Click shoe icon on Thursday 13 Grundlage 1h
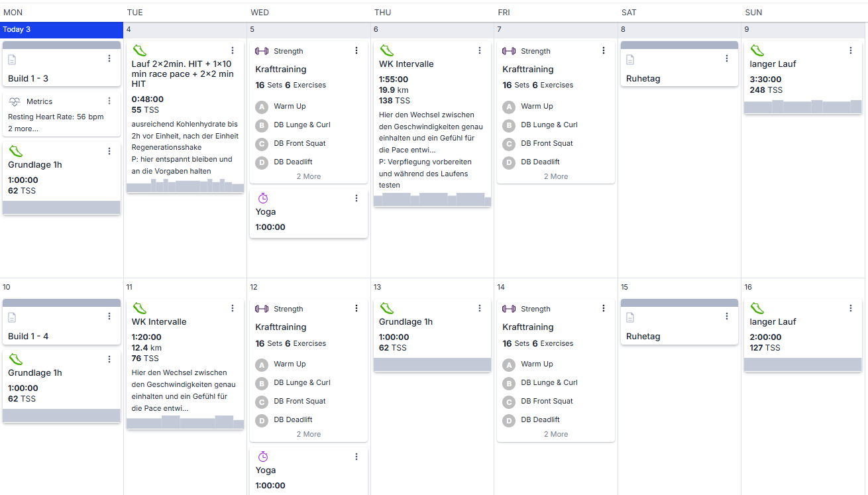Viewport: 868px width, 495px height. (386, 308)
